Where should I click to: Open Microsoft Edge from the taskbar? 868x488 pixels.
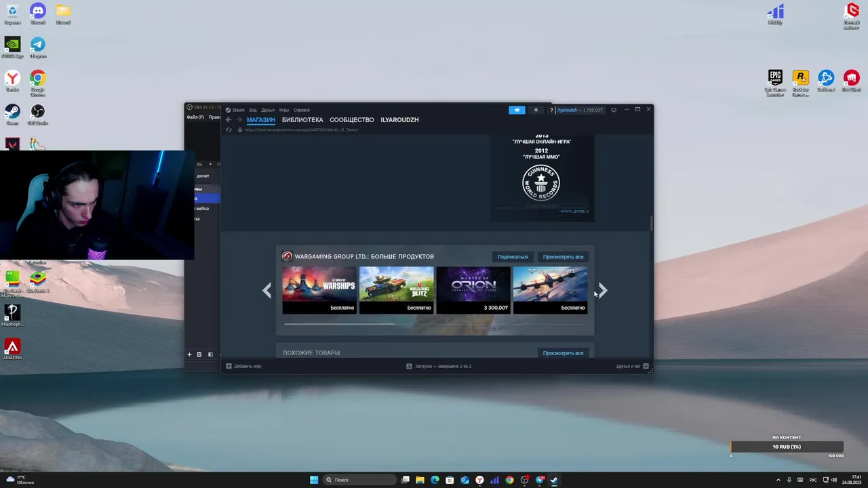(435, 480)
